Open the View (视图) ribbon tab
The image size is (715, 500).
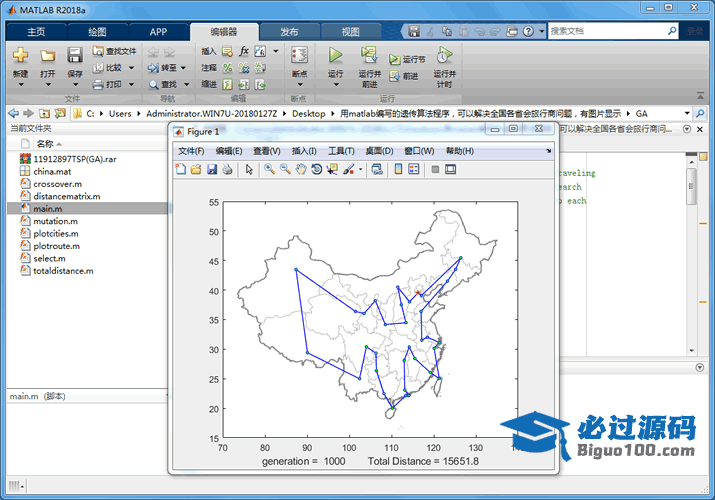click(x=351, y=32)
